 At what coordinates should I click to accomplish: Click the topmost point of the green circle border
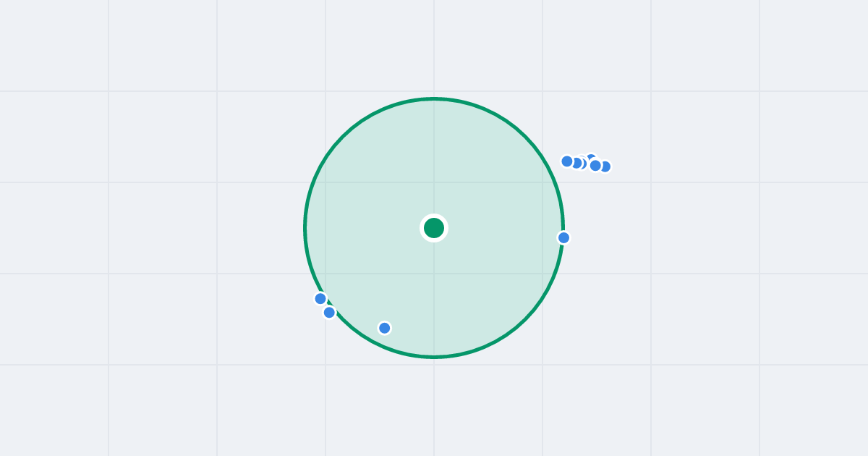coord(434,99)
